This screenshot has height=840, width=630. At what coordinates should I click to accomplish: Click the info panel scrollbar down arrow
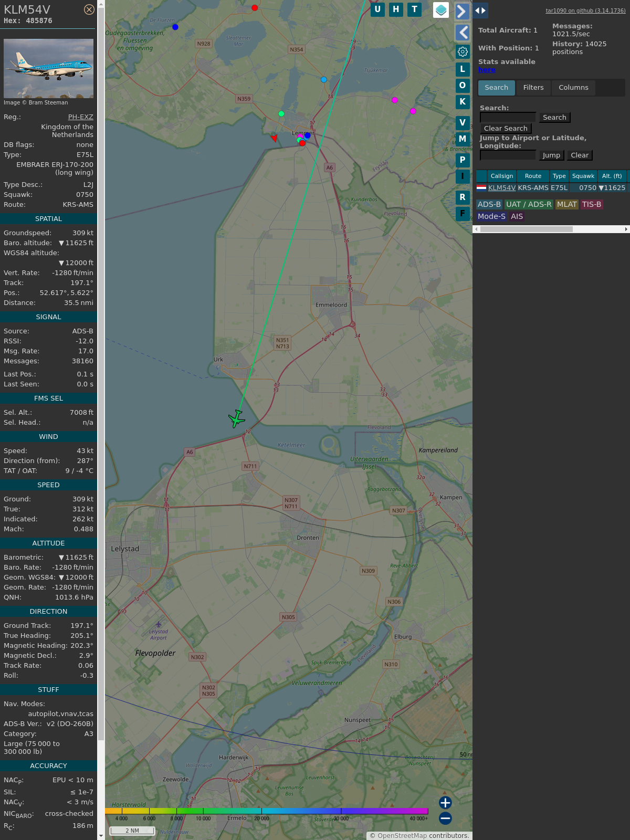tap(101, 836)
